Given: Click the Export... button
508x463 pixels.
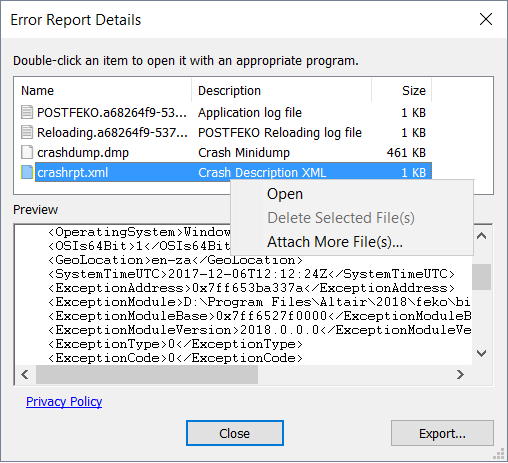Looking at the screenshot, I should click(x=442, y=433).
